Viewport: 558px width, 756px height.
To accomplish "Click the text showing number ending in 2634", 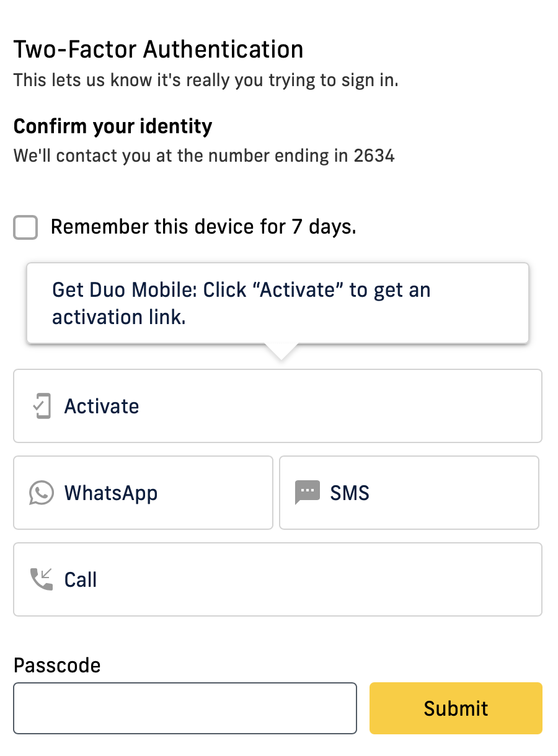I will [x=204, y=156].
